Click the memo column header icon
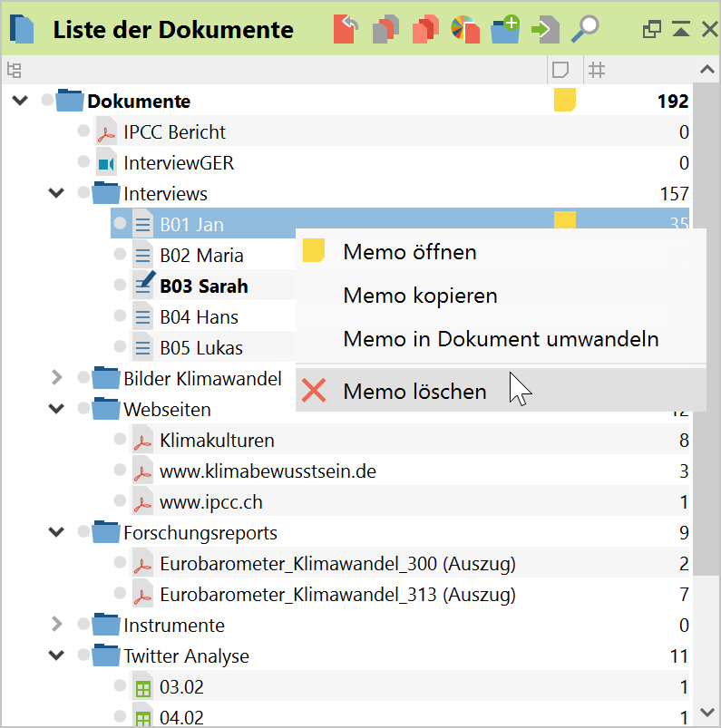 click(x=560, y=71)
